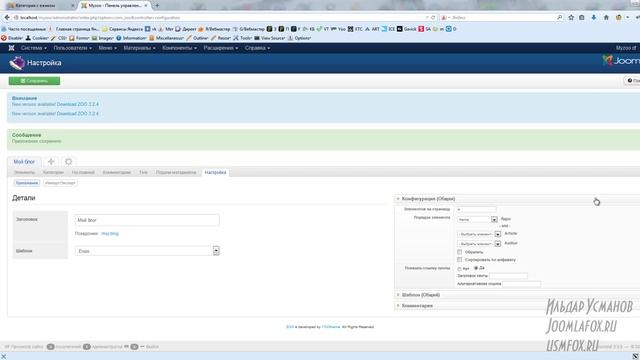Open the Система menu

point(33,48)
